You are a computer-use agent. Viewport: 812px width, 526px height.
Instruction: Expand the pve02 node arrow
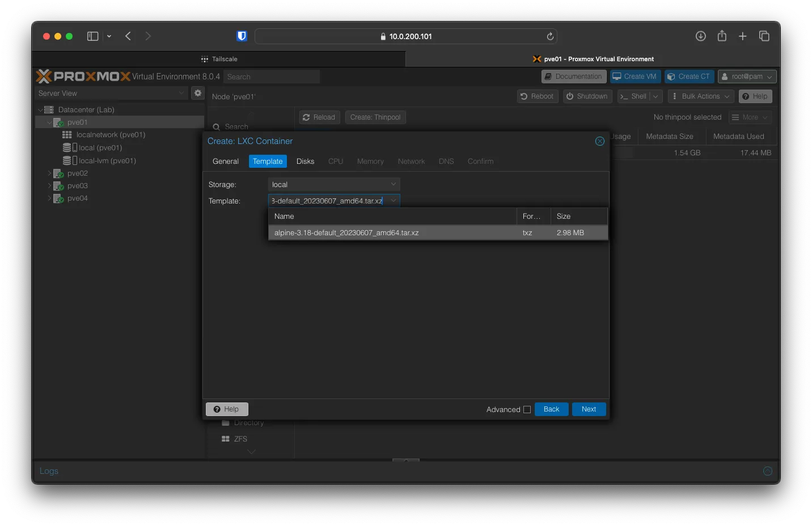click(49, 173)
